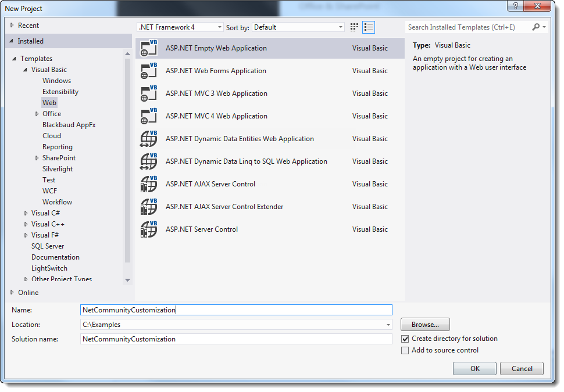Toggle Create directory for solution checkbox

coord(405,339)
